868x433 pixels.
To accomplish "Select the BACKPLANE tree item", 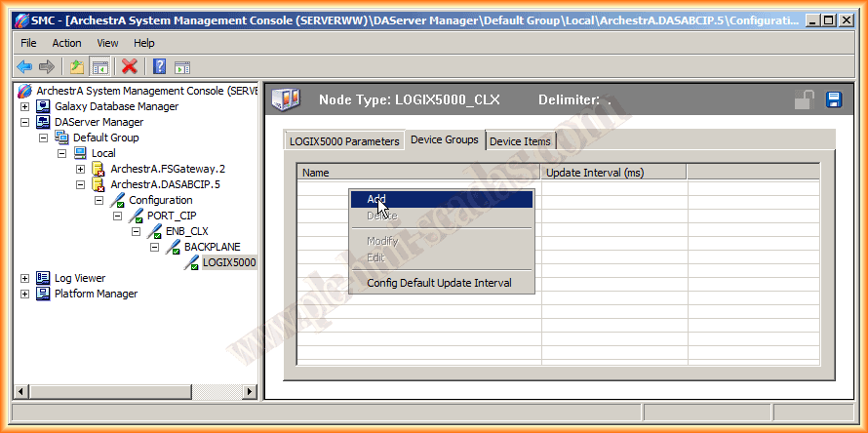I will point(212,247).
